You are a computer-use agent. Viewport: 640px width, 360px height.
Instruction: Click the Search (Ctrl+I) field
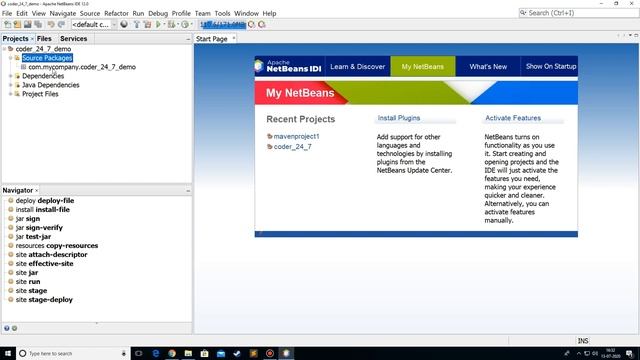pyautogui.click(x=578, y=13)
